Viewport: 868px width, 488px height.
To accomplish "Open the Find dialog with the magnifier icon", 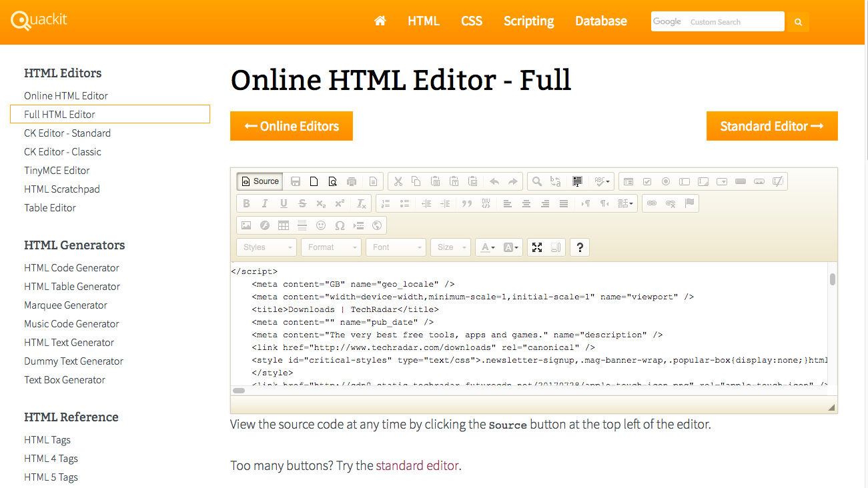I will 536,181.
